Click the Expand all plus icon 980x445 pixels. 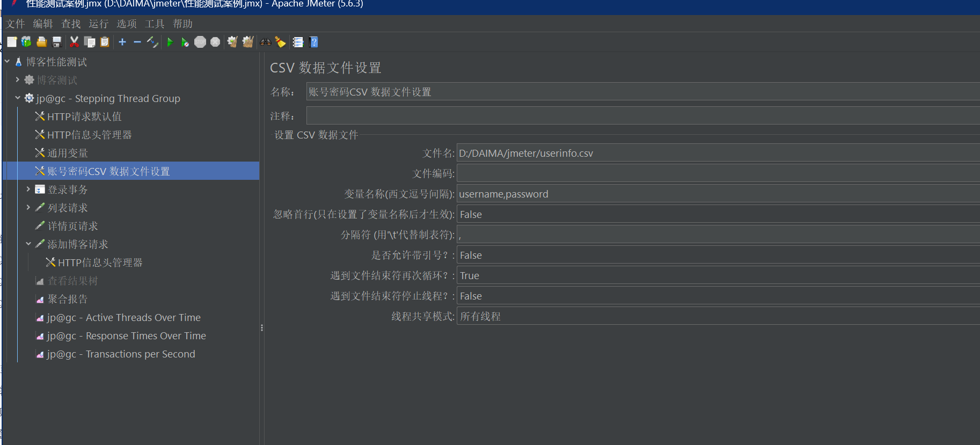(x=122, y=42)
